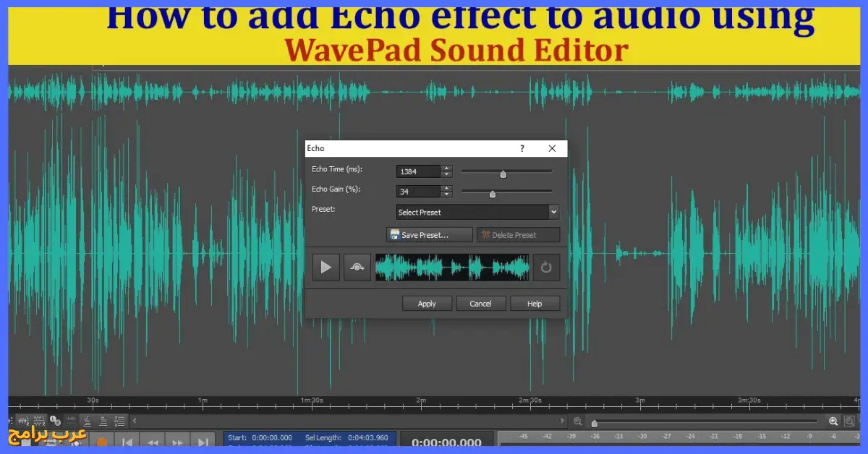Click the zoom in magnifier icon
The width and height of the screenshot is (868, 454).
pyautogui.click(x=833, y=421)
